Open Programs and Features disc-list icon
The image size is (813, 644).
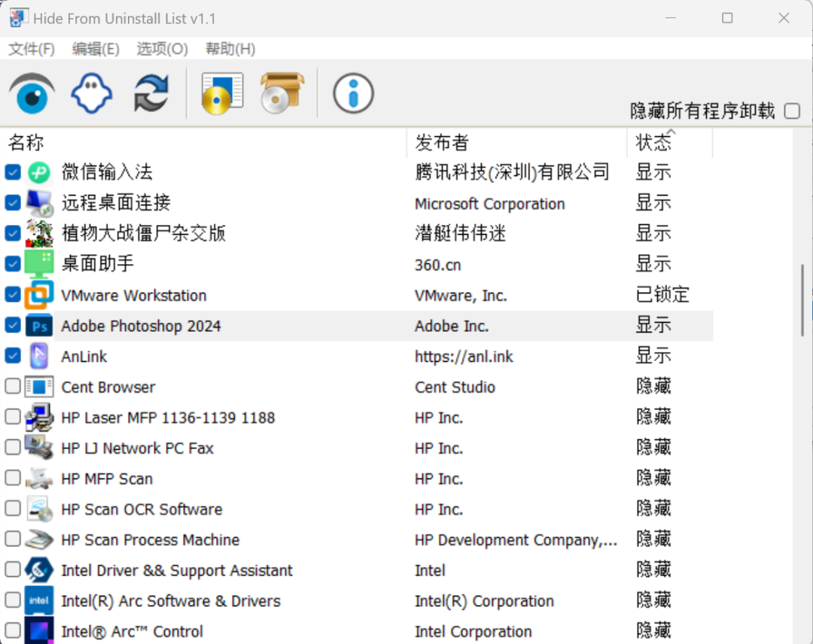[222, 94]
